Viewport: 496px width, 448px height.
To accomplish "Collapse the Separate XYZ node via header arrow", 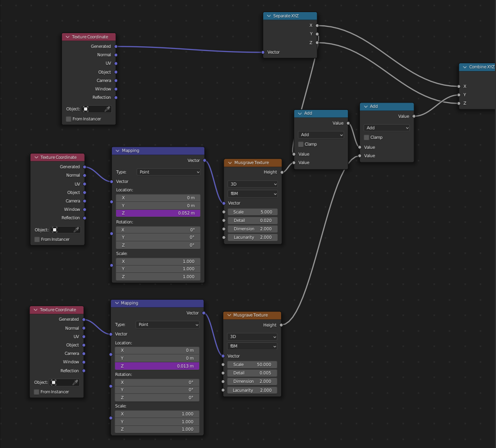I will point(268,16).
